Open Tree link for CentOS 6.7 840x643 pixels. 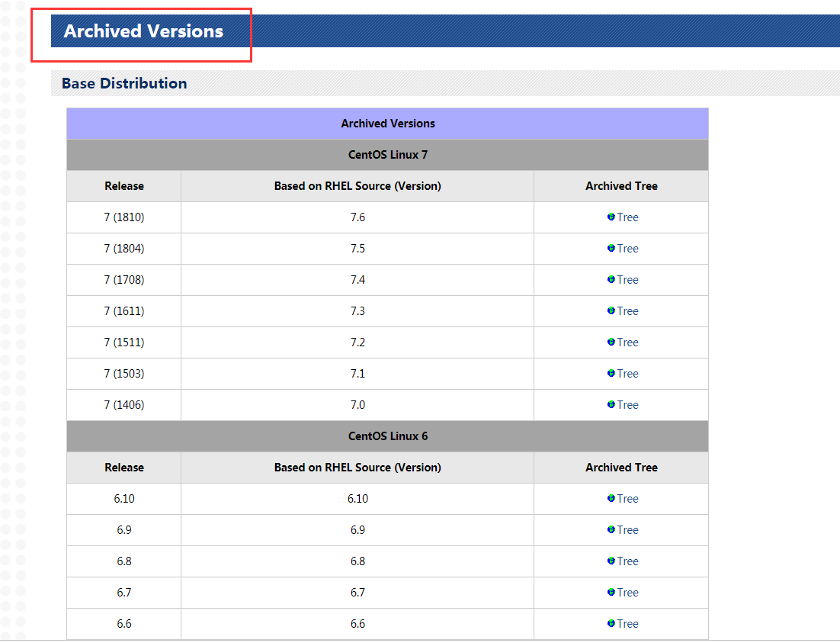[627, 593]
